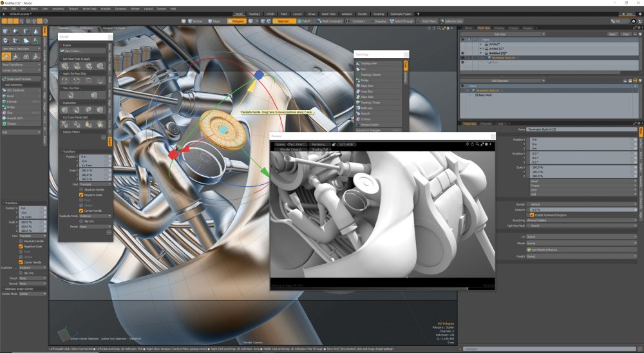Screen dimensions: 644x353
Task: Choose Edge Slide in Topology panel
Action: coord(378,97)
